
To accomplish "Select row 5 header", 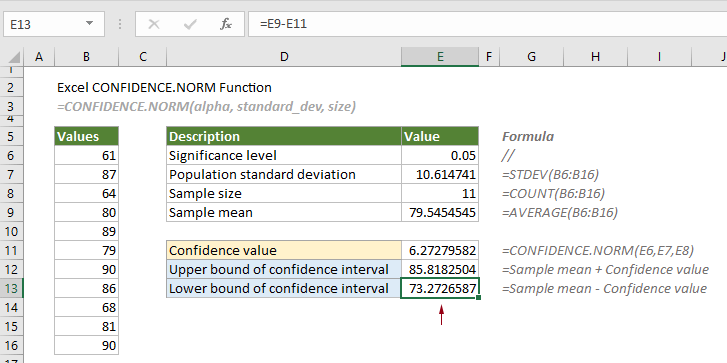I will point(12,136).
